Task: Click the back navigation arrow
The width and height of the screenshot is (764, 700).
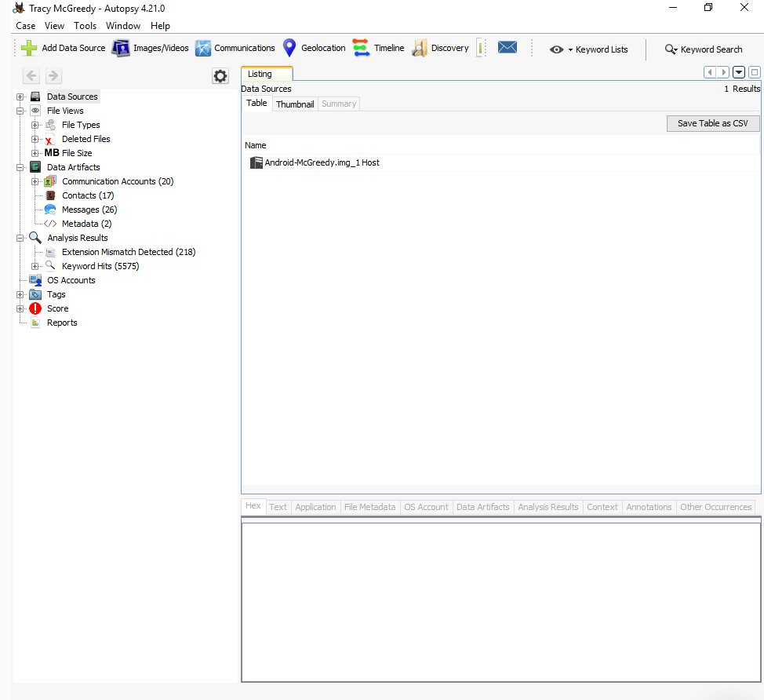Action: (31, 75)
